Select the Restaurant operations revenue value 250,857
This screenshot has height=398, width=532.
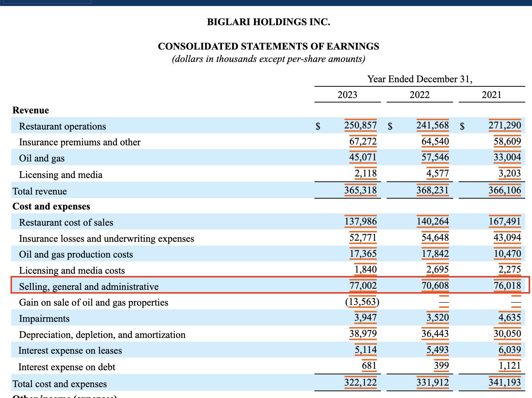coord(360,125)
